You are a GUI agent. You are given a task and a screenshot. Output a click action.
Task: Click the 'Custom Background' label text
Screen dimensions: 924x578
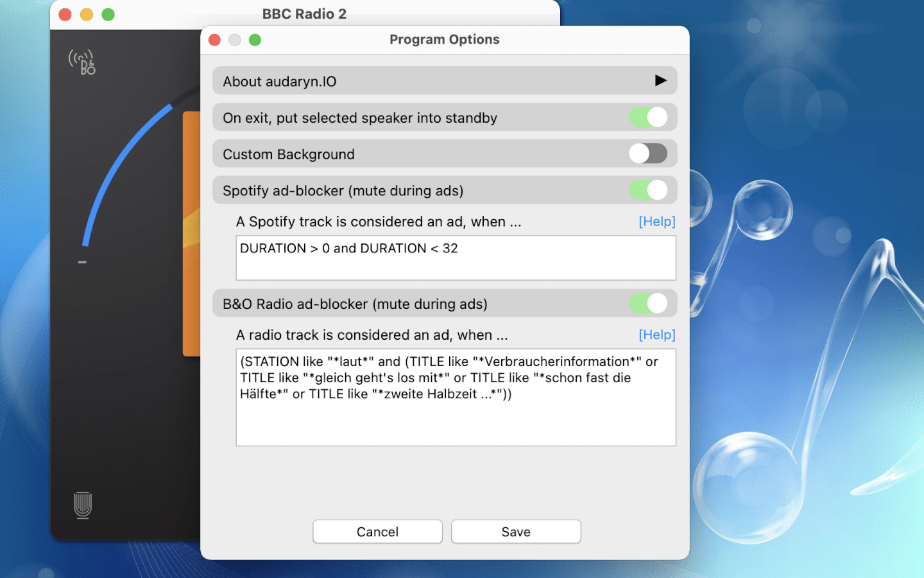pyautogui.click(x=289, y=154)
